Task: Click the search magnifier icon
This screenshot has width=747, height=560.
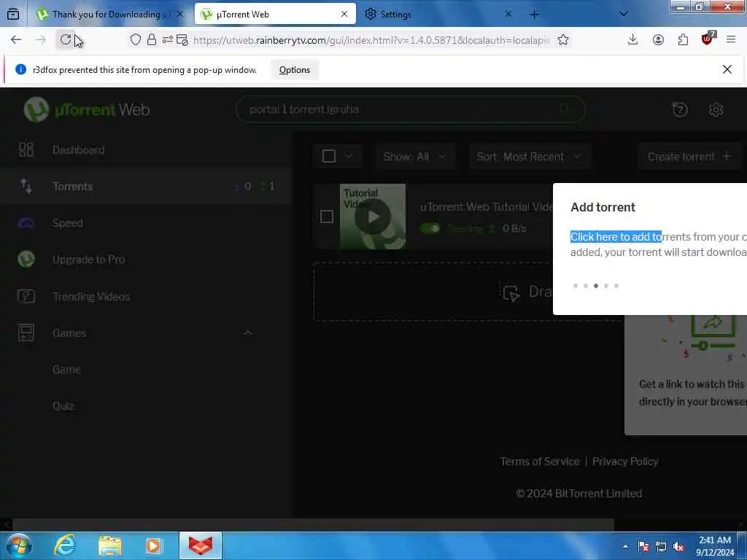Action: coord(564,109)
